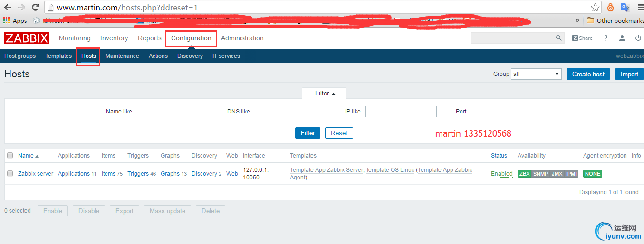Image resolution: width=644 pixels, height=244 pixels.
Task: Apply with the blue Filter button
Action: pyautogui.click(x=308, y=133)
